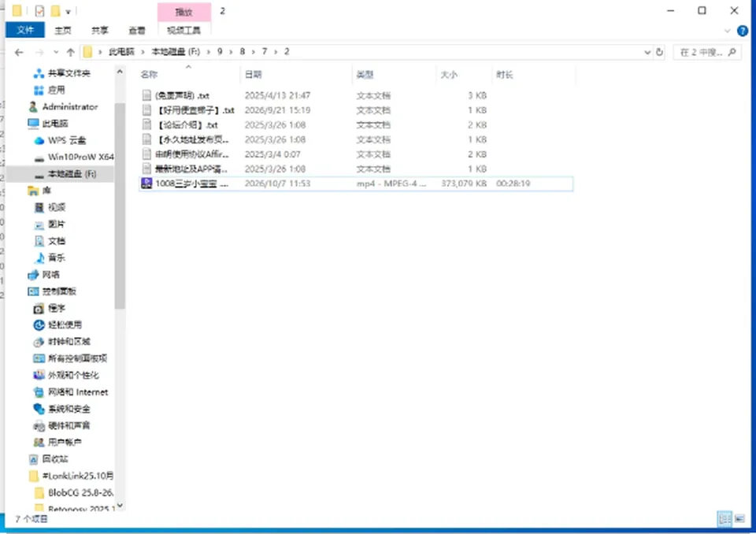Click the 共享文件夹 sidebar icon
This screenshot has height=534, width=756.
coord(39,73)
